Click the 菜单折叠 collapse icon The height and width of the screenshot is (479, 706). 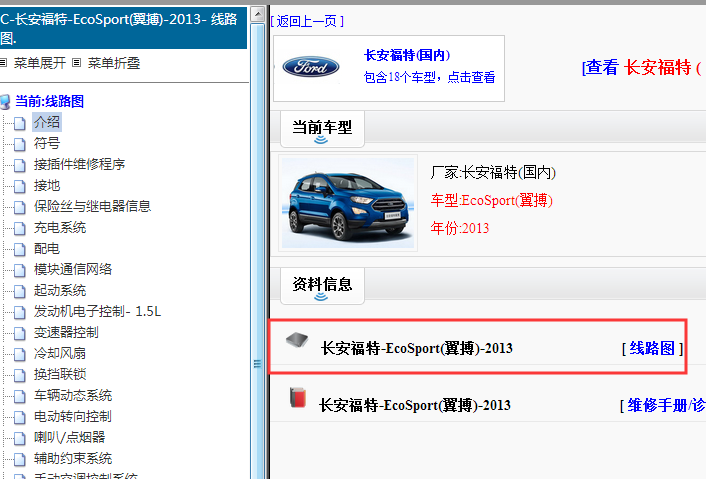pyautogui.click(x=77, y=63)
